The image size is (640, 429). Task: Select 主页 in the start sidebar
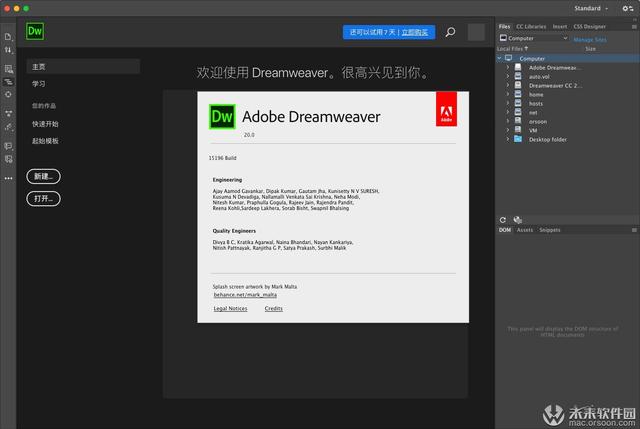tap(83, 67)
